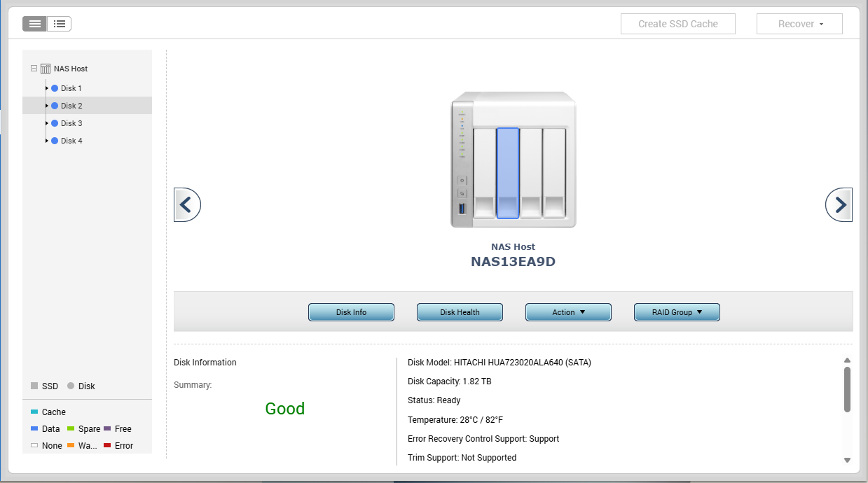Viewport: 868px width, 483px height.
Task: Select the fourth drive bay on NAS image
Action: coord(554,173)
